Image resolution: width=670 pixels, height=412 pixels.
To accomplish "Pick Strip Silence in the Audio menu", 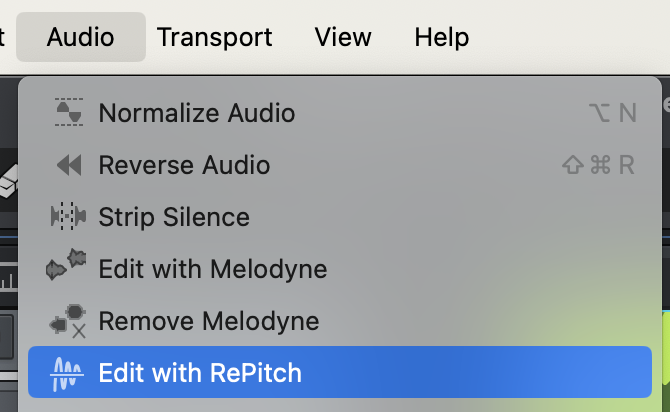I will coord(174,217).
